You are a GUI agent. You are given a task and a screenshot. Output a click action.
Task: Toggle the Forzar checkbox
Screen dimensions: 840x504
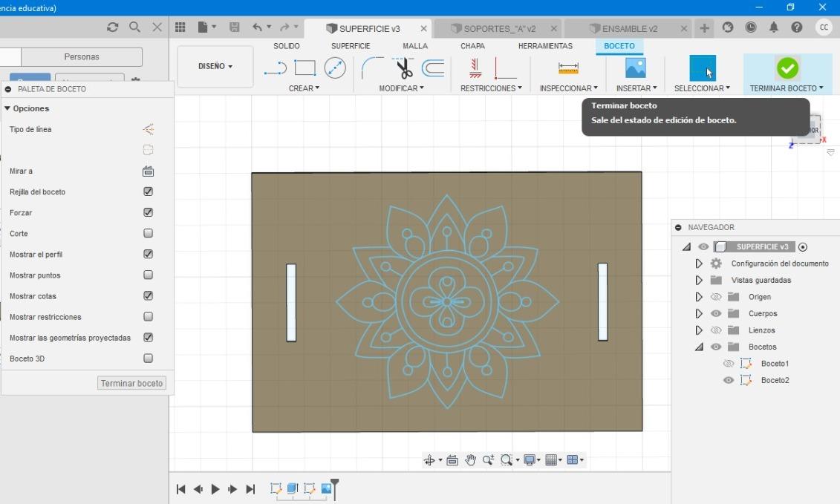coord(149,212)
